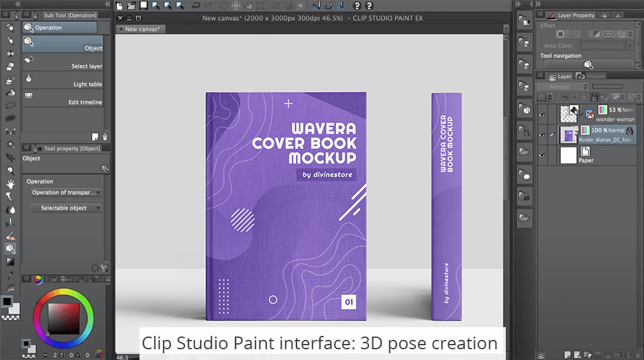Select the Fill bucket tool

click(10, 93)
